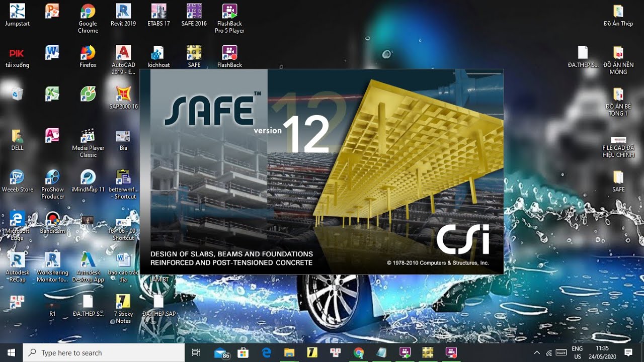Screen dimensions: 644x362
Task: Select the Access icon beside DELL
Action: 52,135
